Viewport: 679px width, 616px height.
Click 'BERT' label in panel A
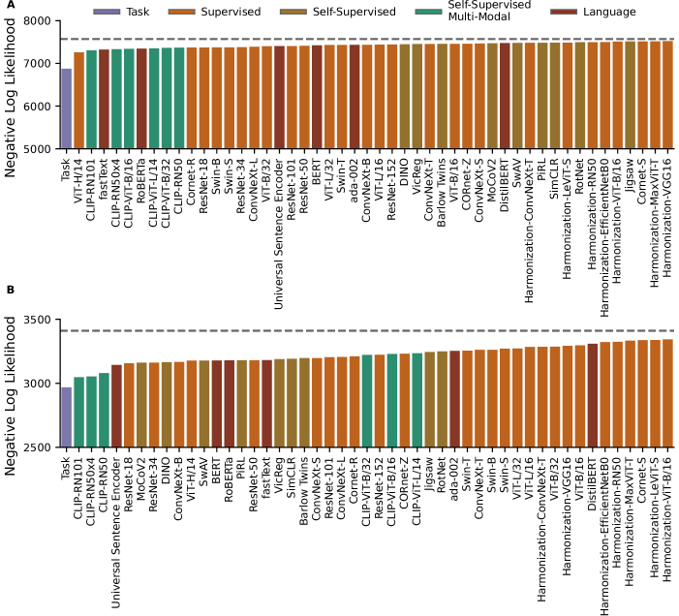316,172
